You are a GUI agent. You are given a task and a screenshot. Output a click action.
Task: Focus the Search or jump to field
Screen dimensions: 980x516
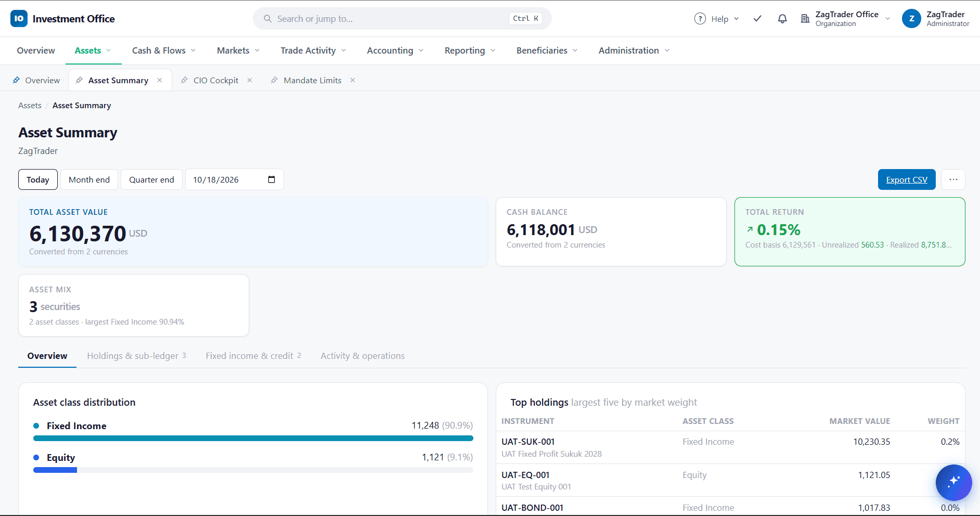coord(402,19)
